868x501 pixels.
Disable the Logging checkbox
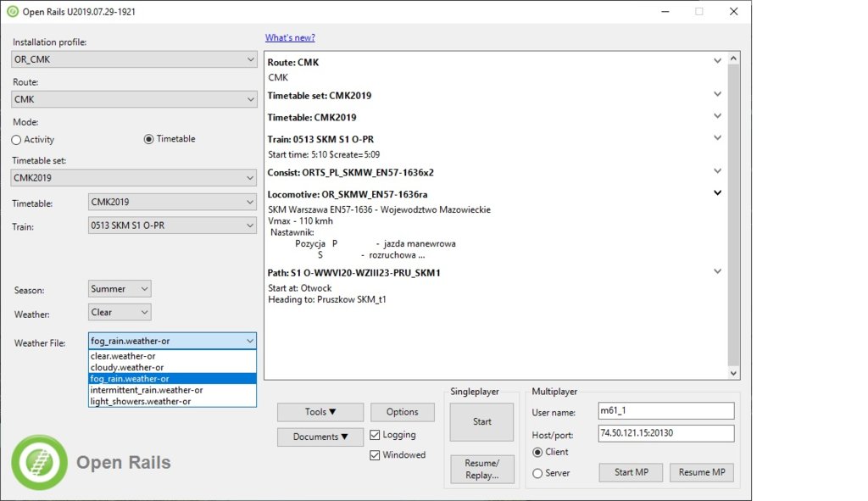pos(376,435)
